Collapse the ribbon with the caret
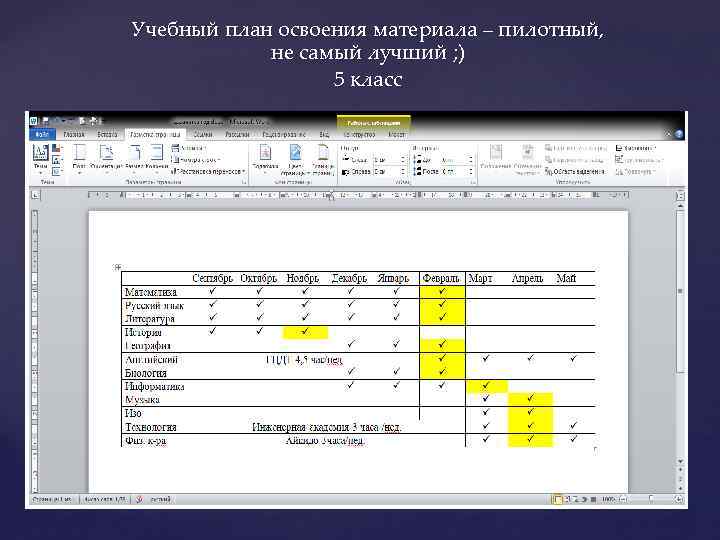 669,134
